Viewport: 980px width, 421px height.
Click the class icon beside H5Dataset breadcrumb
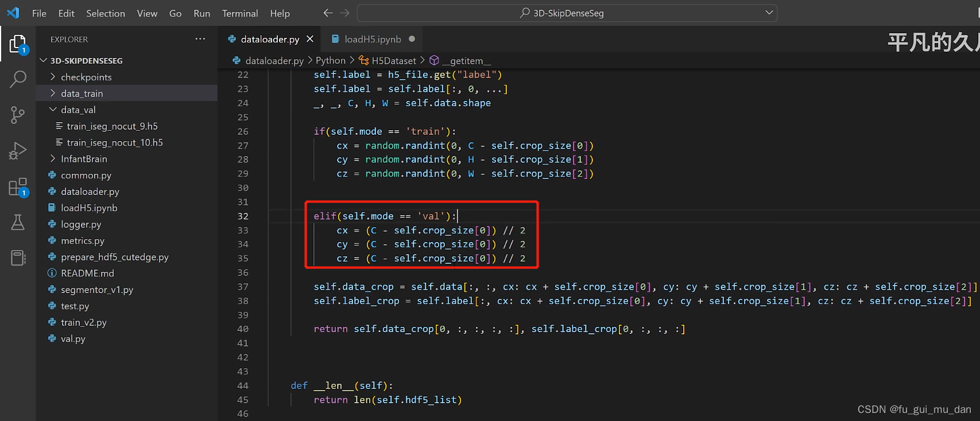pos(364,60)
